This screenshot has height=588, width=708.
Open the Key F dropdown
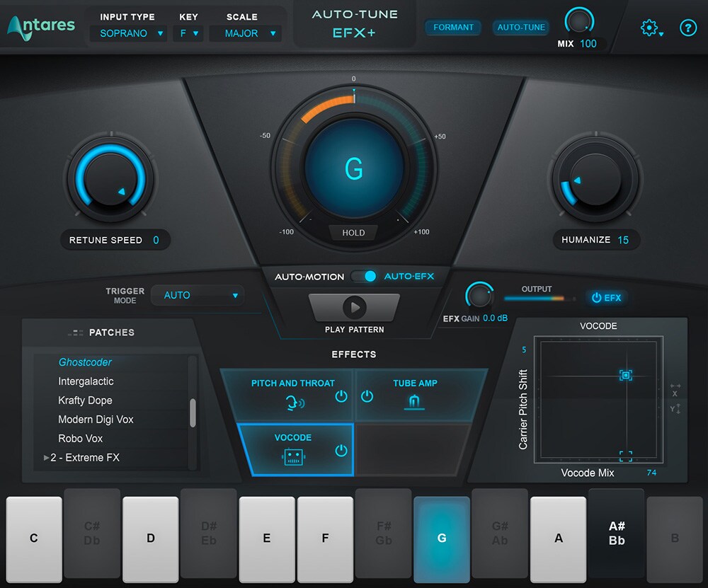pos(188,33)
